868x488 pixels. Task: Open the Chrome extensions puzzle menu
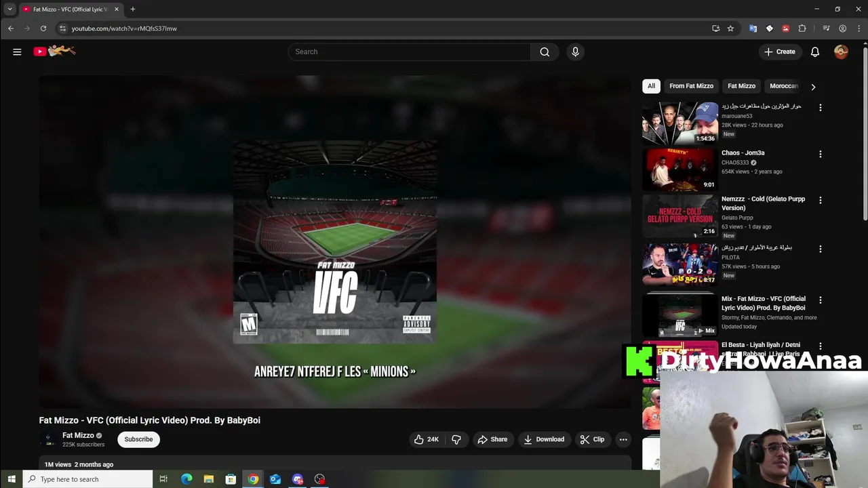(802, 28)
